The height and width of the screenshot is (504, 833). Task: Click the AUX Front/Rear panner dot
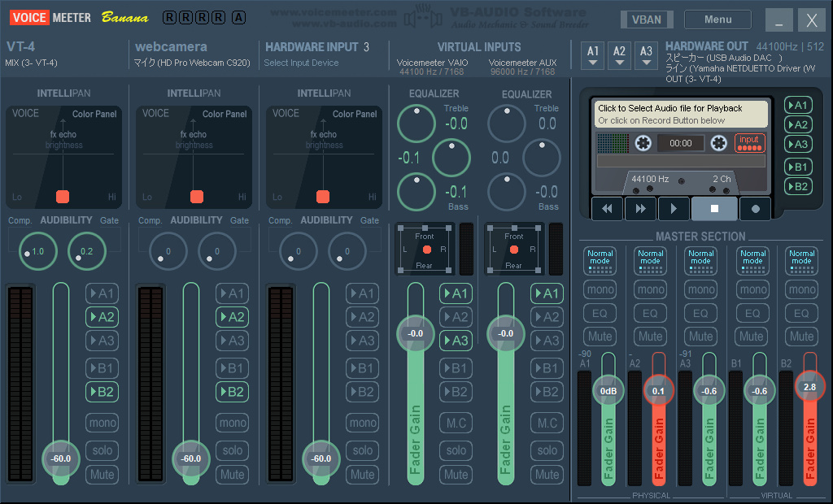coord(514,249)
